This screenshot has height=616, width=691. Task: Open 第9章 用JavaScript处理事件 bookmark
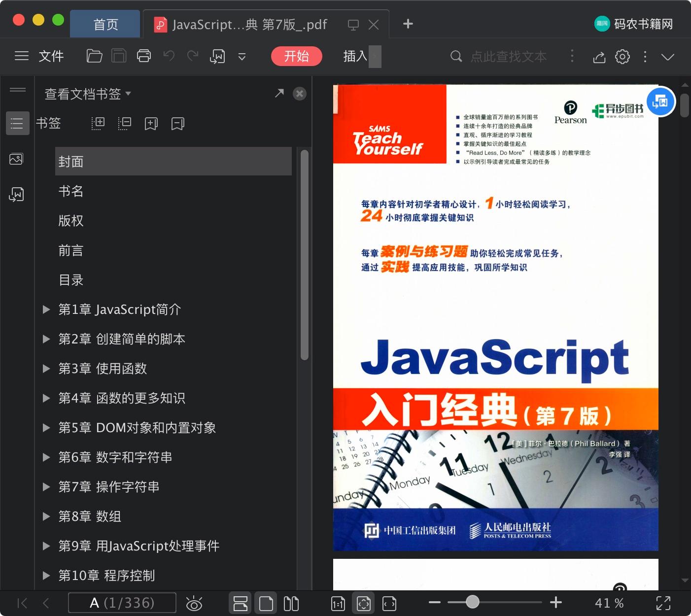[139, 546]
